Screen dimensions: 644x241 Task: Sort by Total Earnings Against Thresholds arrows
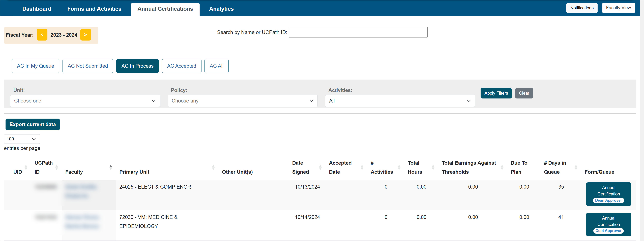pos(502,167)
